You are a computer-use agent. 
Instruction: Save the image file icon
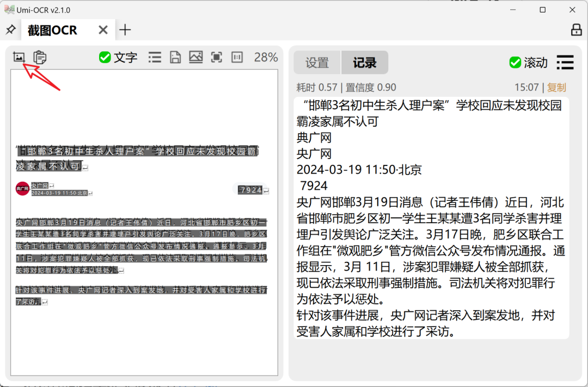point(175,57)
